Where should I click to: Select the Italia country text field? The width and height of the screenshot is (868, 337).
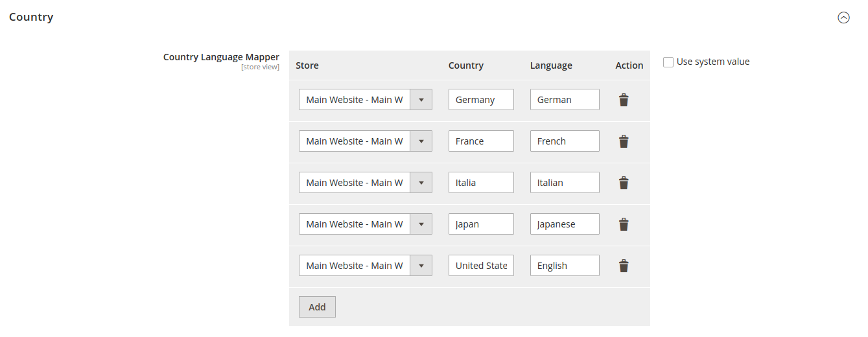tap(481, 183)
